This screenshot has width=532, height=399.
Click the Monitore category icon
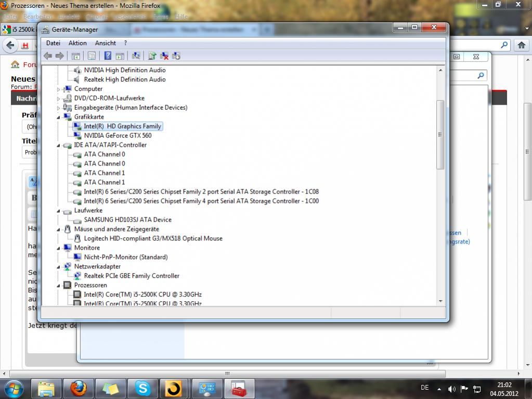[68, 248]
